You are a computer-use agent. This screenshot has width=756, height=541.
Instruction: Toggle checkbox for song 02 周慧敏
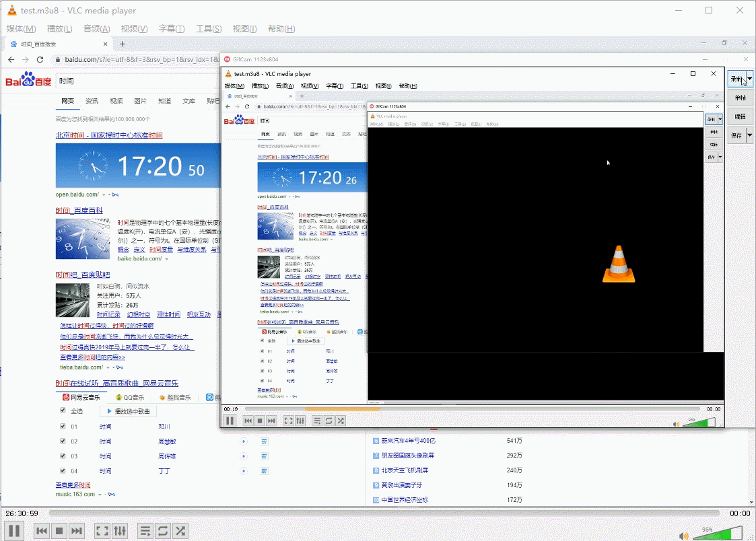coord(63,441)
